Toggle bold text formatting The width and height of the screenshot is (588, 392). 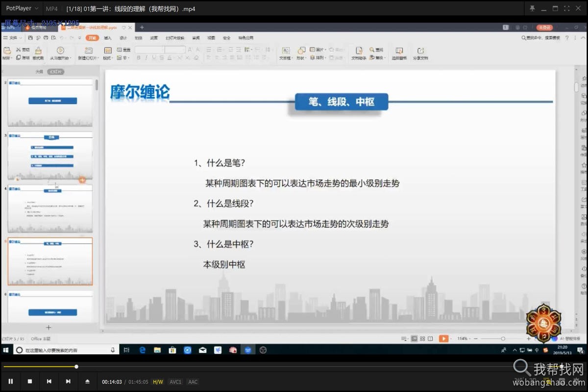[x=139, y=57]
